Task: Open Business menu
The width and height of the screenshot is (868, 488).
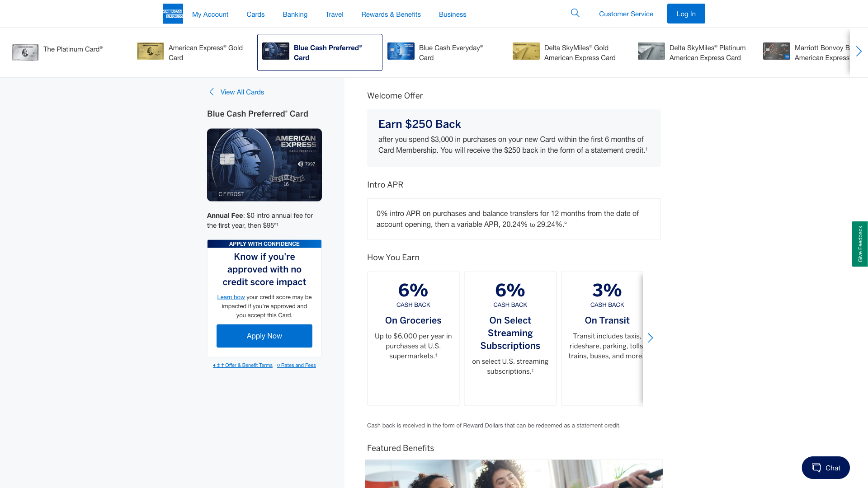Action: click(453, 14)
